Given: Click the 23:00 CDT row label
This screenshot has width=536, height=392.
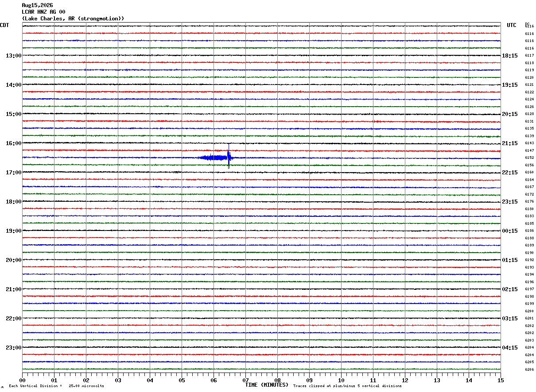Looking at the screenshot, I should (x=13, y=348).
